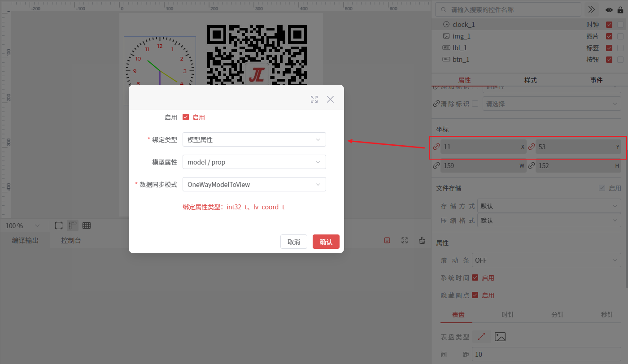The width and height of the screenshot is (628, 364).
Task: Collapse the widget panel with double-chevron icon
Action: click(592, 9)
